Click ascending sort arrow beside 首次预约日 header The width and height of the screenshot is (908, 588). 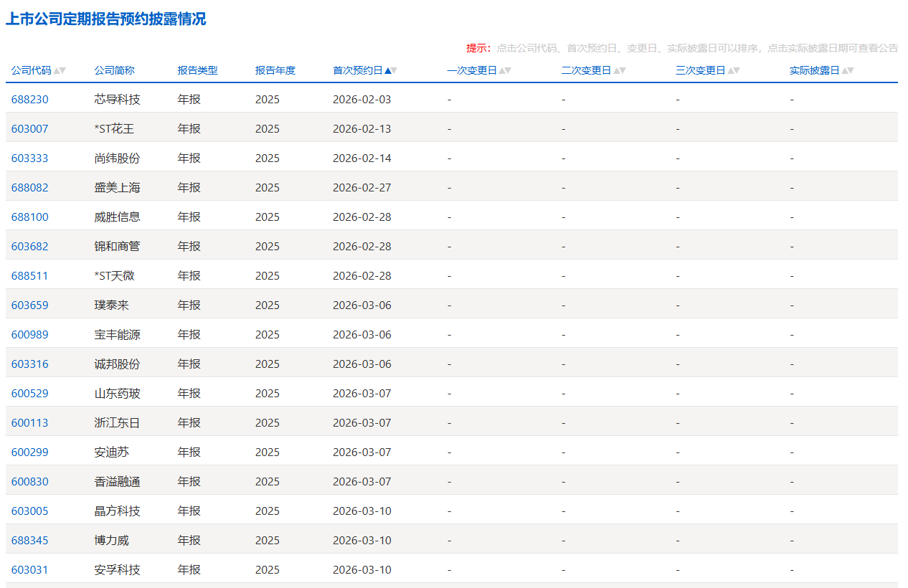pyautogui.click(x=387, y=69)
